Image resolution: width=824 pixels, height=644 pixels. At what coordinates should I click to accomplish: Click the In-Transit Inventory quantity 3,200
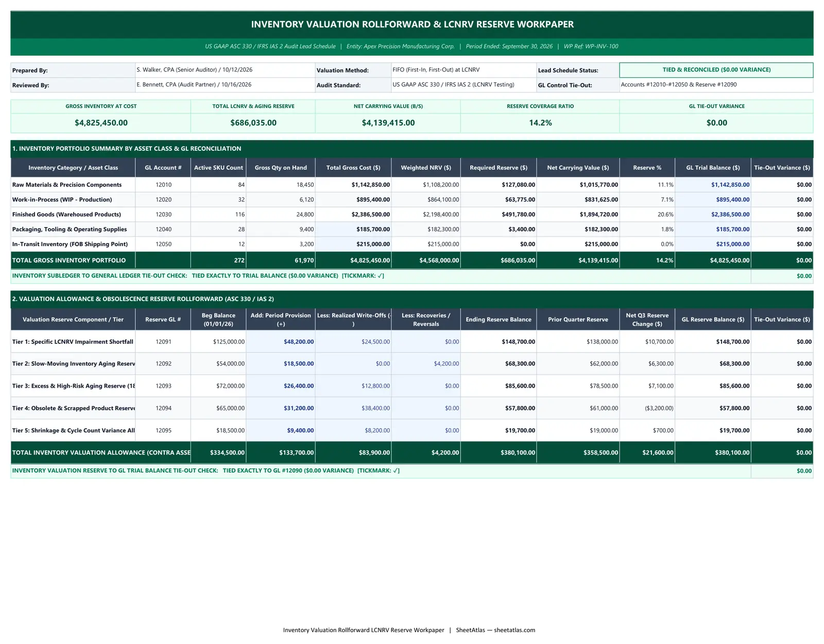click(x=281, y=245)
